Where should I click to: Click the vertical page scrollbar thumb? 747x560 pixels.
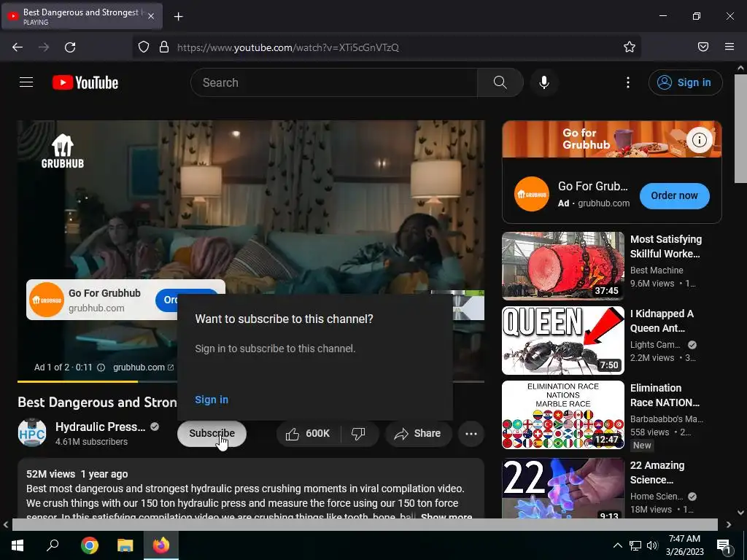coord(740,128)
